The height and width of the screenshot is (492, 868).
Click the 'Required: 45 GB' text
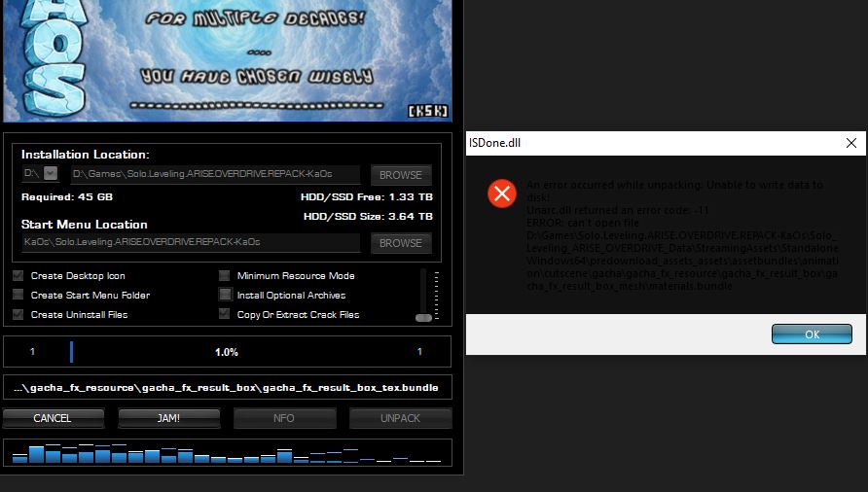click(x=67, y=197)
